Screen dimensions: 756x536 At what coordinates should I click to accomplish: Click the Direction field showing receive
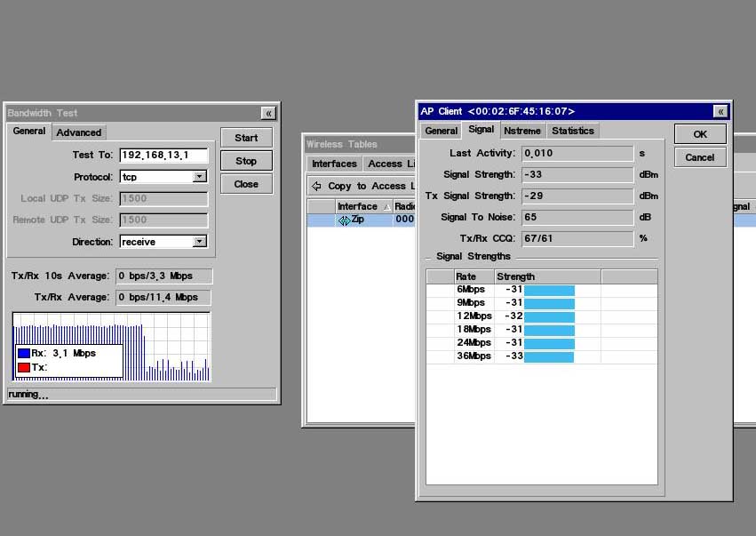point(164,241)
